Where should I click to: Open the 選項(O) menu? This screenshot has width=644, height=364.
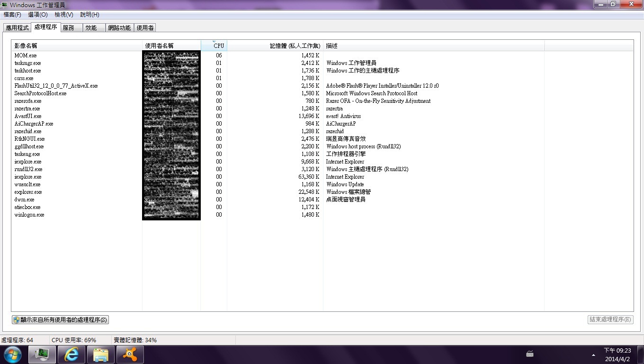pyautogui.click(x=38, y=15)
